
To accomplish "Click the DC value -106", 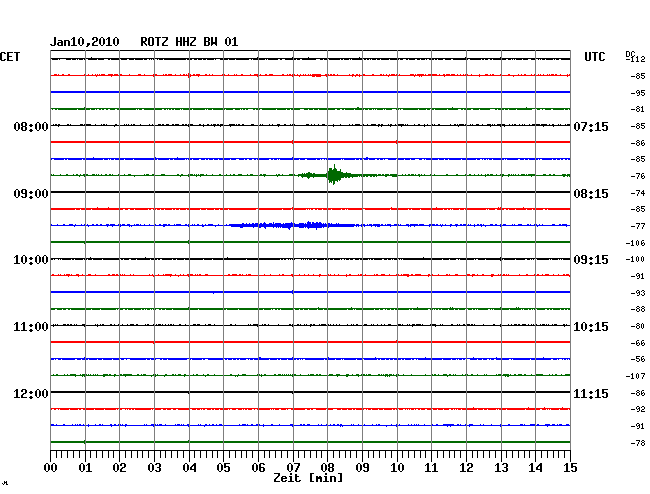I will (635, 243).
